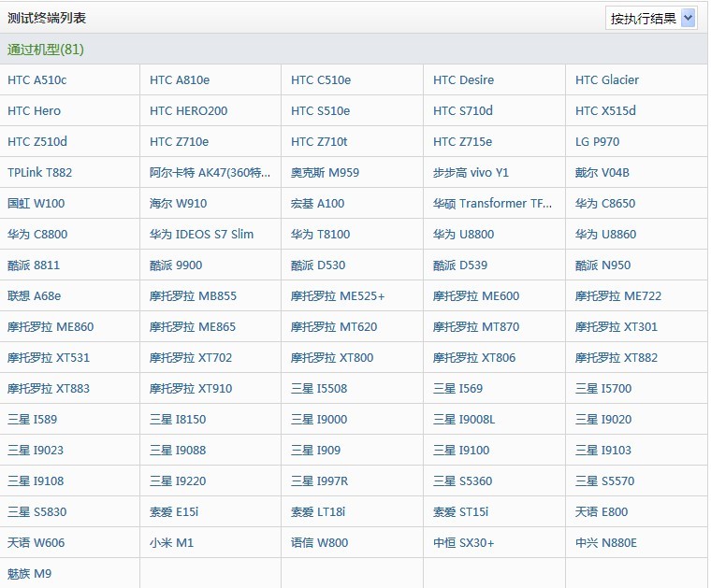Click the 中兴 N880E entry
The height and width of the screenshot is (588, 711).
(x=606, y=542)
